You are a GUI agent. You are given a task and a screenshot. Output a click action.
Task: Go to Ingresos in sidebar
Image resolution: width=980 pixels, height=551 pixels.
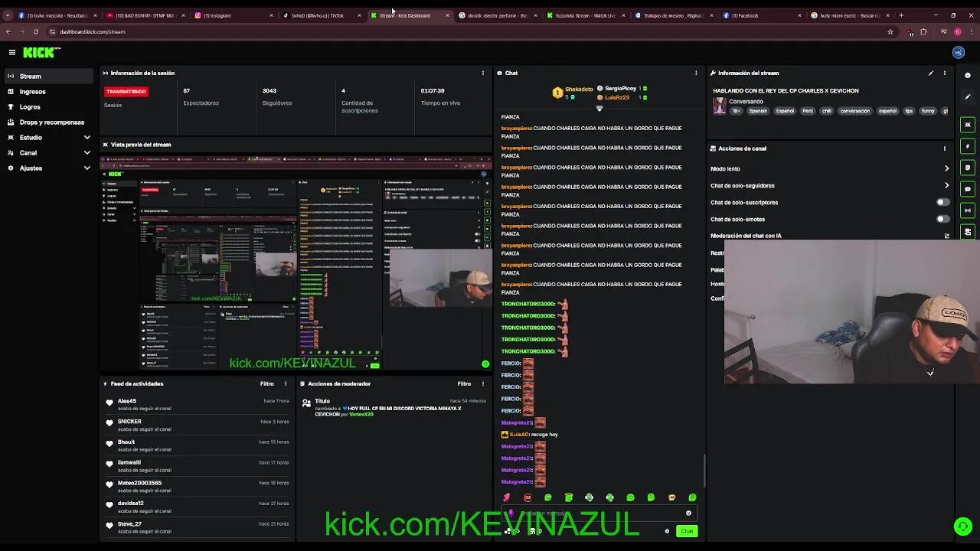pyautogui.click(x=50, y=92)
